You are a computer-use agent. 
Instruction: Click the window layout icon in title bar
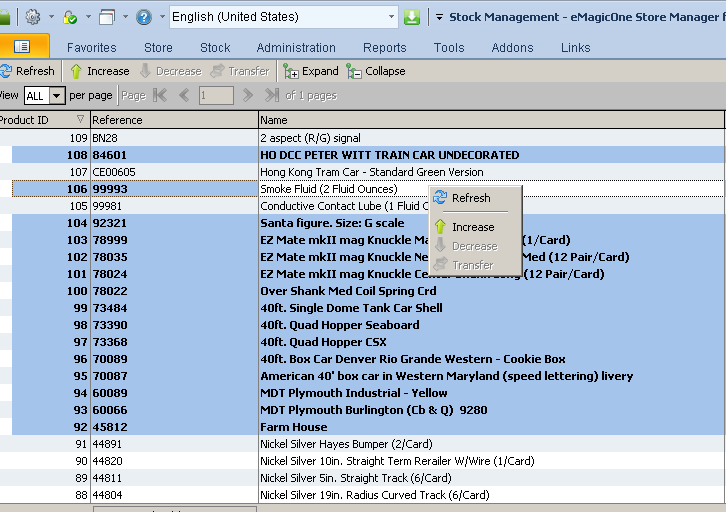(x=107, y=17)
